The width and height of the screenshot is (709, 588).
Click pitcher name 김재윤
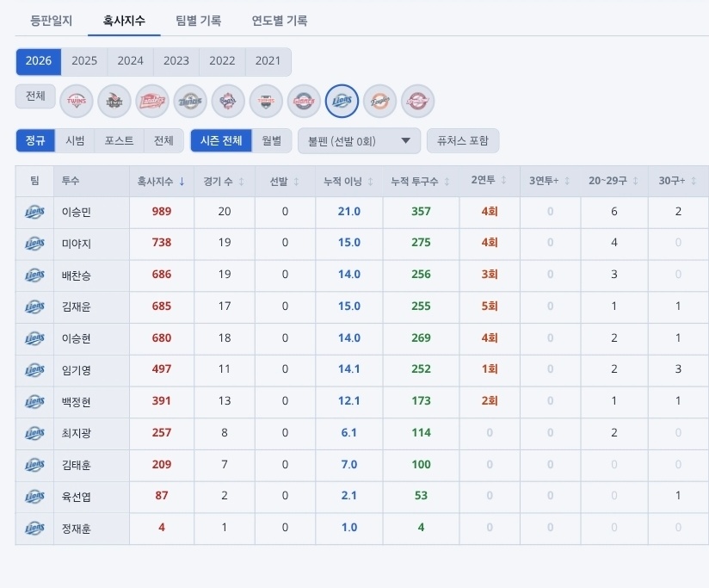point(77,306)
